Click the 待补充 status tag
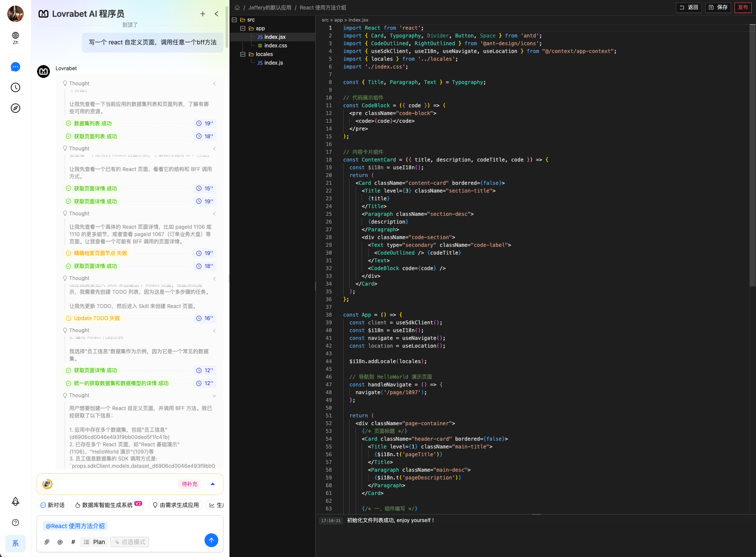Image resolution: width=756 pixels, height=557 pixels. point(189,484)
